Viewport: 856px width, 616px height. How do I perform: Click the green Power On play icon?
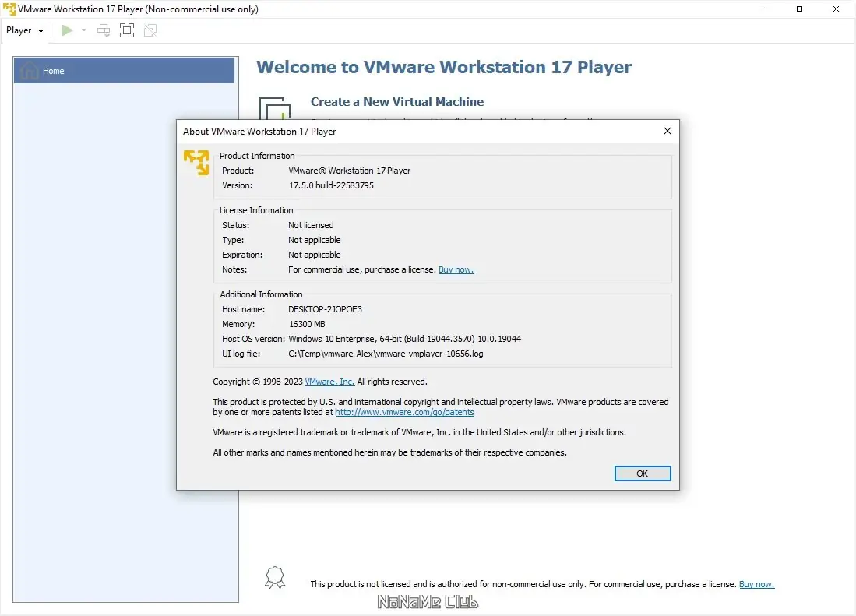67,30
